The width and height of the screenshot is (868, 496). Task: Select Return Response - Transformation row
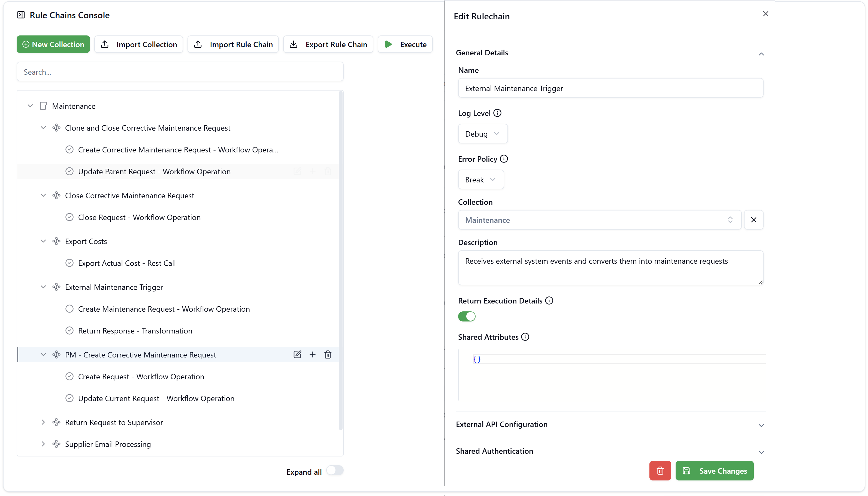click(178, 330)
